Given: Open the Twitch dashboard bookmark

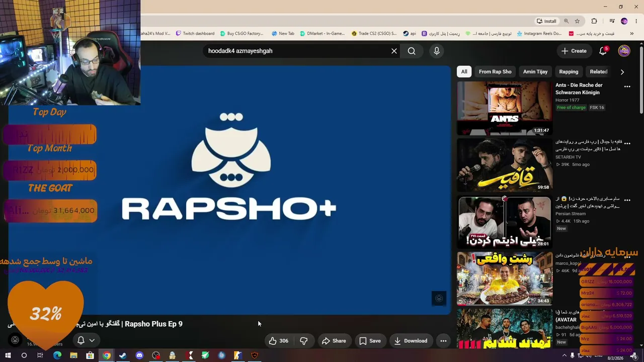Looking at the screenshot, I should click(x=195, y=34).
